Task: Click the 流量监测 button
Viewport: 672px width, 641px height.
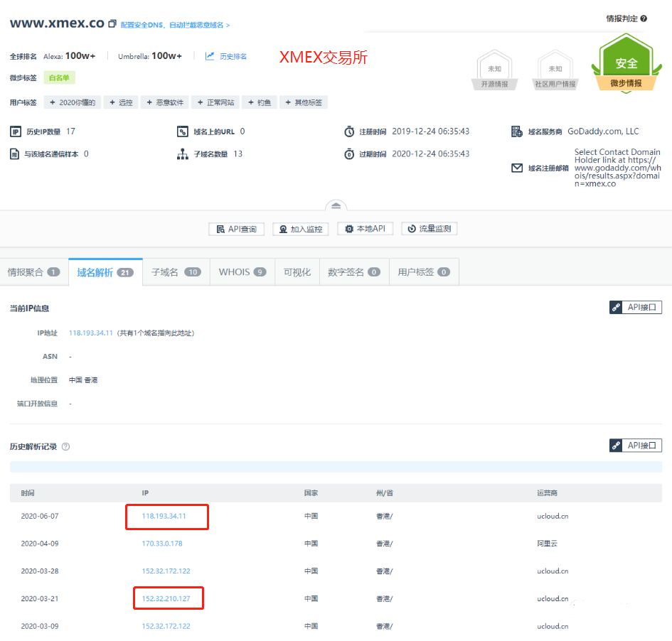Action: click(430, 229)
